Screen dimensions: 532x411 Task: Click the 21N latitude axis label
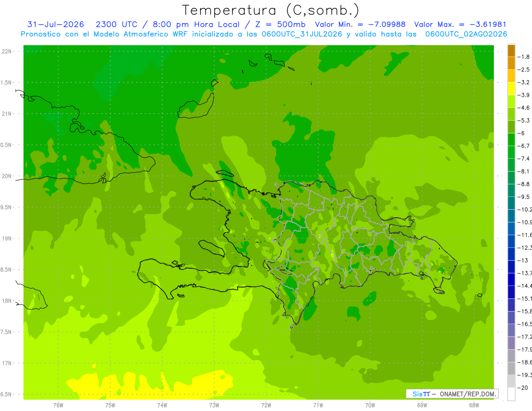pyautogui.click(x=6, y=114)
